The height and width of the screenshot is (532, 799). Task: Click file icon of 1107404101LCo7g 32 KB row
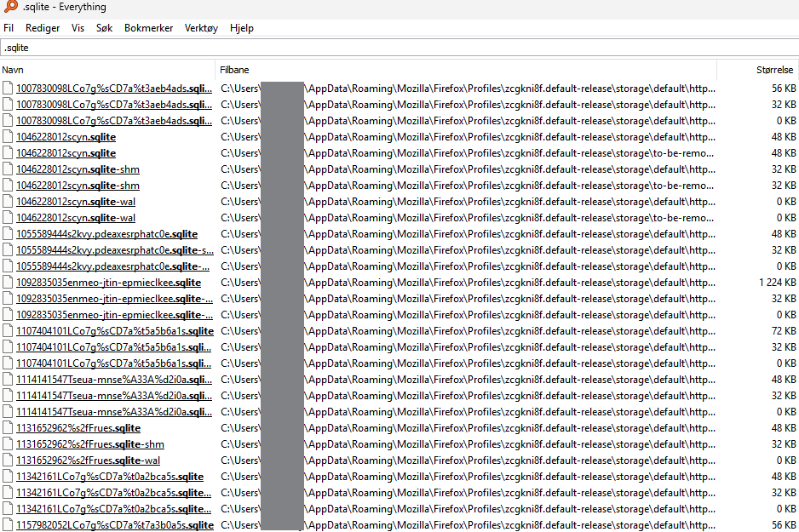pos(8,347)
